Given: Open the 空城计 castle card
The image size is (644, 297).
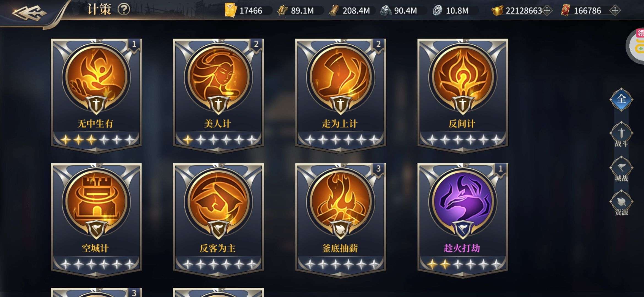Looking at the screenshot, I should click(96, 220).
